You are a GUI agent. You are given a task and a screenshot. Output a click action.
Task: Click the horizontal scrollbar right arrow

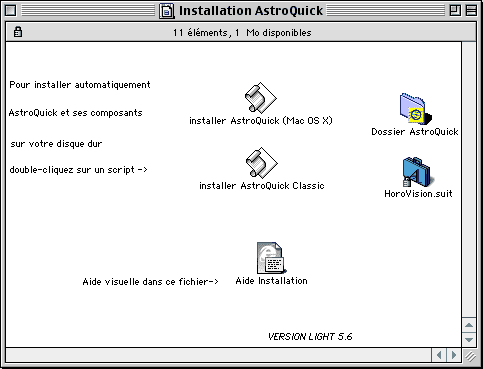click(454, 355)
